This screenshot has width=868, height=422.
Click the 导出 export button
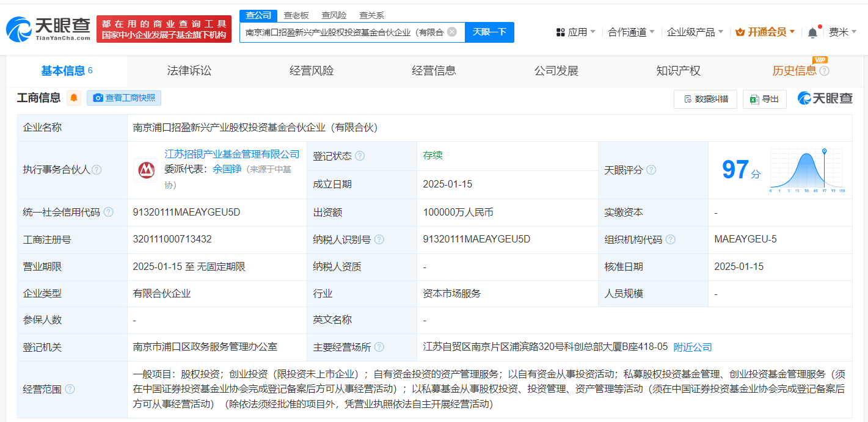tap(764, 99)
